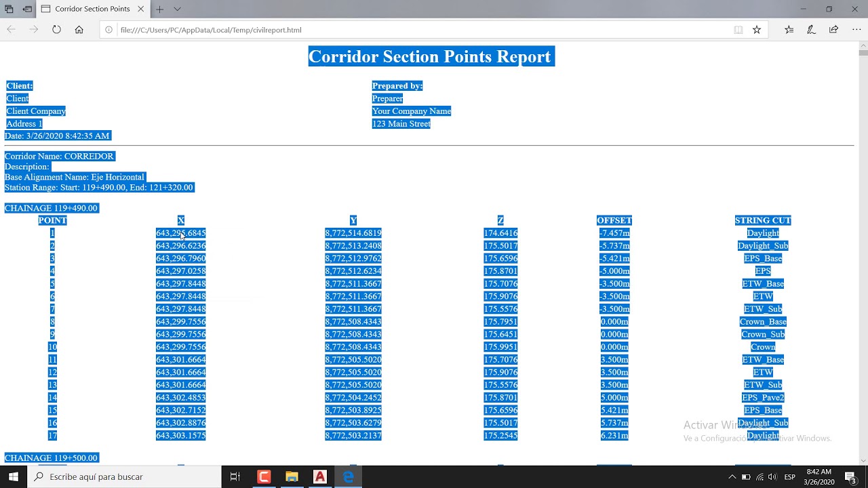The width and height of the screenshot is (868, 488).
Task: Open File Explorer from the taskbar
Action: [292, 476]
